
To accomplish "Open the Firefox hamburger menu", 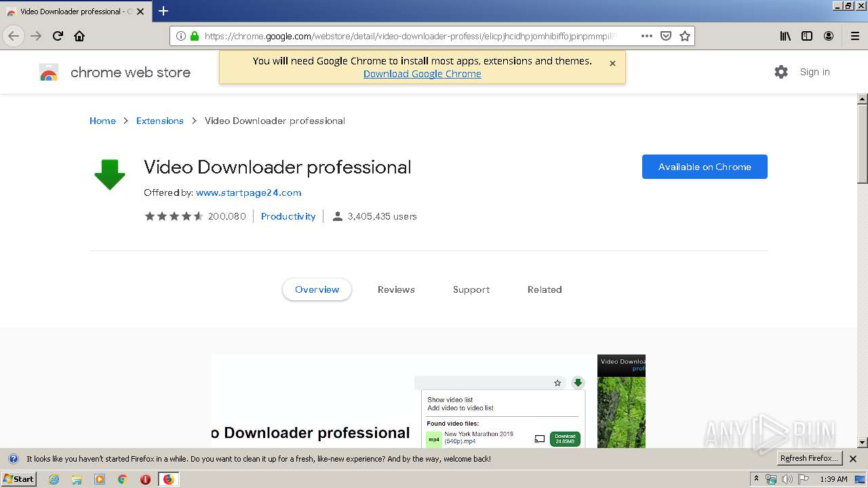I will pyautogui.click(x=854, y=36).
